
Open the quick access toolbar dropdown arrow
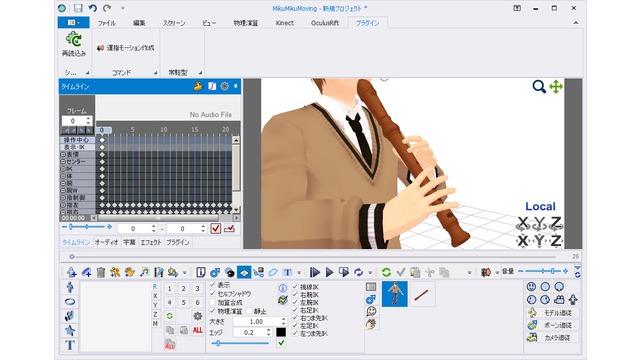point(122,8)
